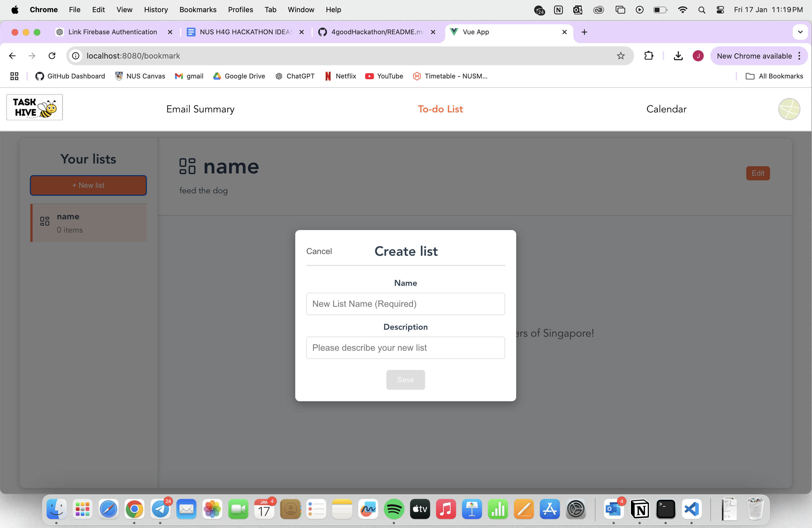Open the user profile avatar icon

[x=789, y=109]
